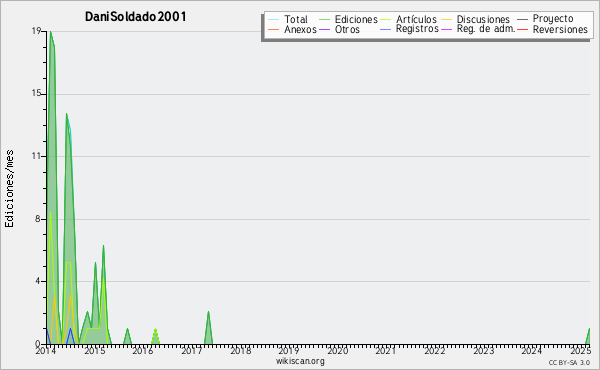Click the green Ediciones line swatch
Viewport: 600px width, 370px height.
[324, 19]
